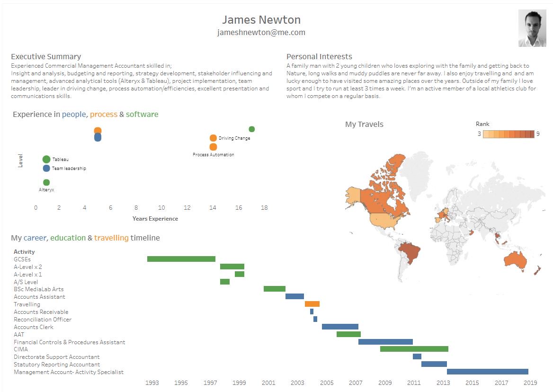
Task: Click the Process Automation mark
Action: coord(213,147)
